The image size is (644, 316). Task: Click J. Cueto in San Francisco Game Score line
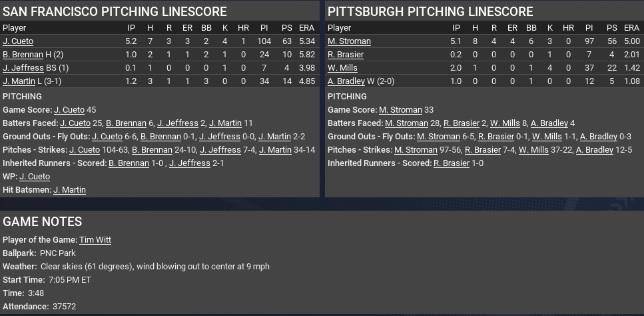pos(70,110)
